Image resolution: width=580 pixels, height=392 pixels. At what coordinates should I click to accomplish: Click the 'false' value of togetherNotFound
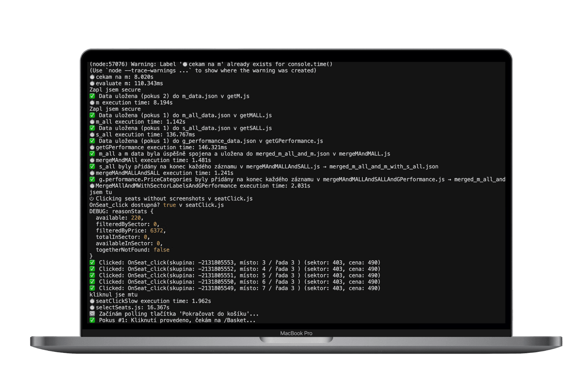[x=161, y=250]
